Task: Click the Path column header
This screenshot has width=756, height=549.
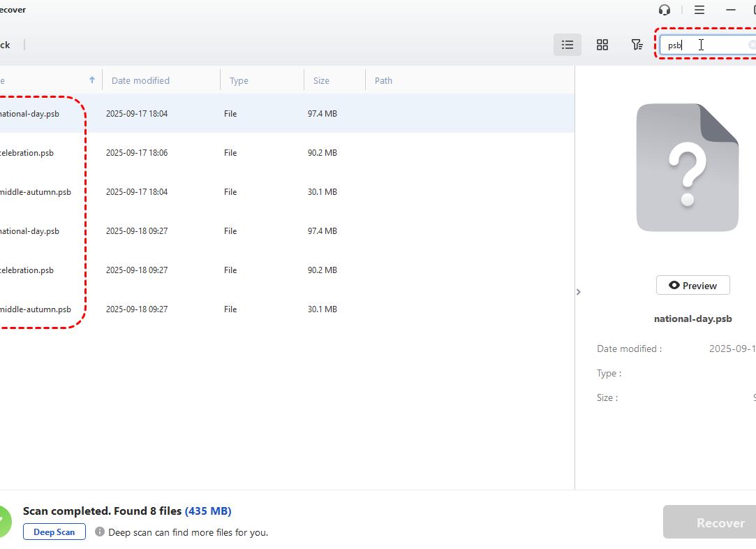Action: [x=383, y=80]
